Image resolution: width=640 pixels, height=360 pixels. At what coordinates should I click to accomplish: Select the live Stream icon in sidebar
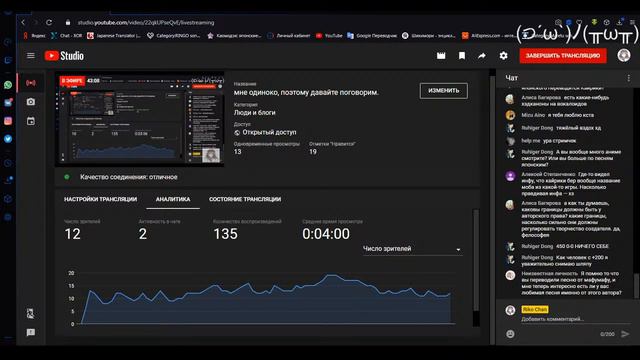coord(31,83)
